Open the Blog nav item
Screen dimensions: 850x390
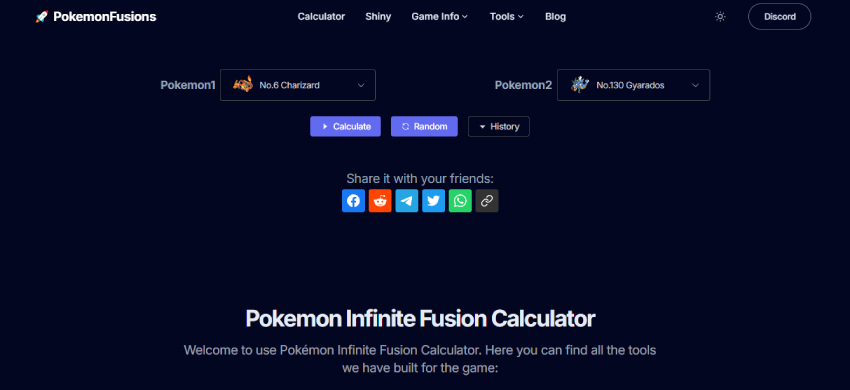tap(555, 17)
